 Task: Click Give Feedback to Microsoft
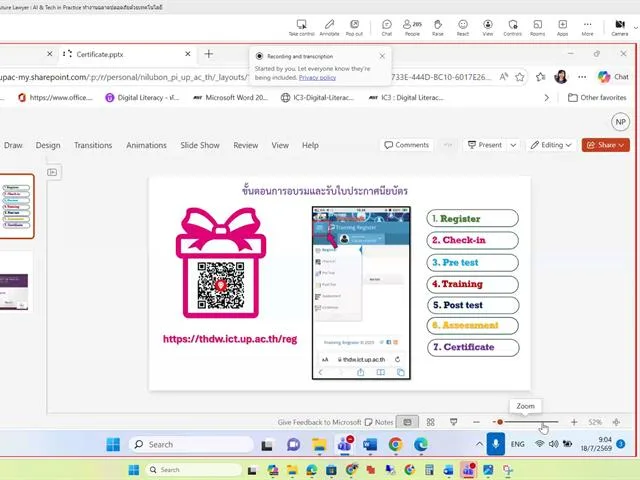319,422
